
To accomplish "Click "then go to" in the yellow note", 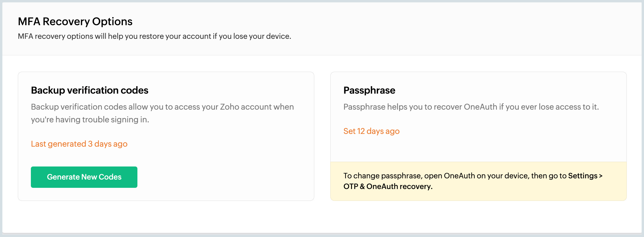I will click(x=549, y=176).
